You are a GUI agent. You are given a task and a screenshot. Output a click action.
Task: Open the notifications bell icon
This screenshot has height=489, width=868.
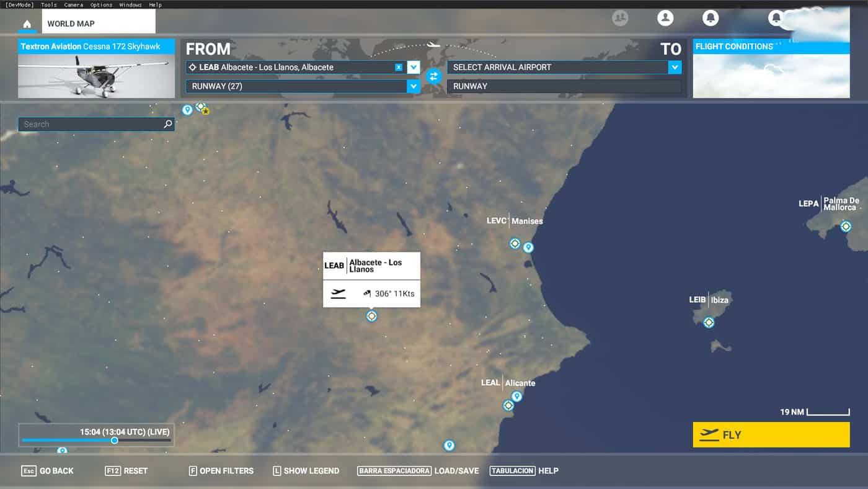pos(711,18)
